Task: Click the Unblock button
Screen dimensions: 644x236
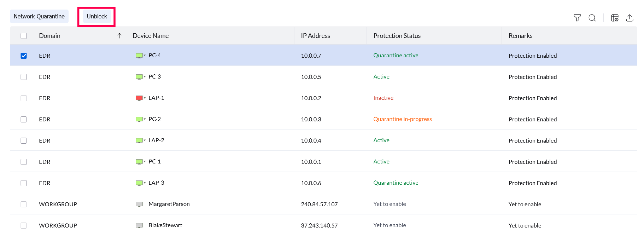Action: click(x=96, y=16)
